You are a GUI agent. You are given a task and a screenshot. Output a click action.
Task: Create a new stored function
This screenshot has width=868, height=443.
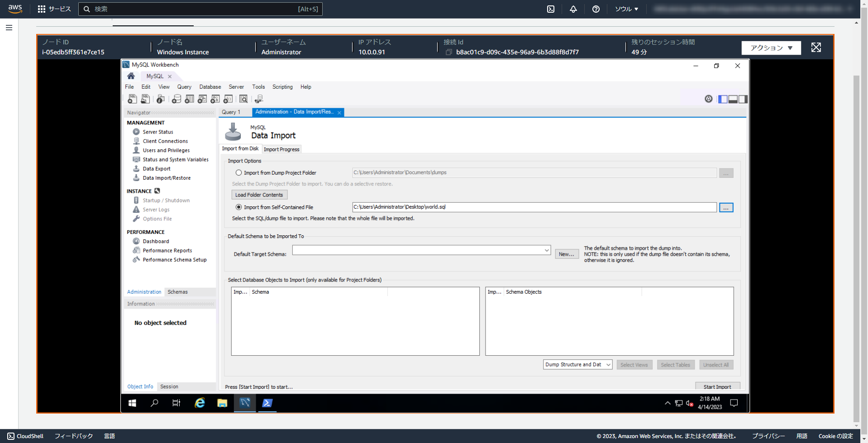click(228, 99)
